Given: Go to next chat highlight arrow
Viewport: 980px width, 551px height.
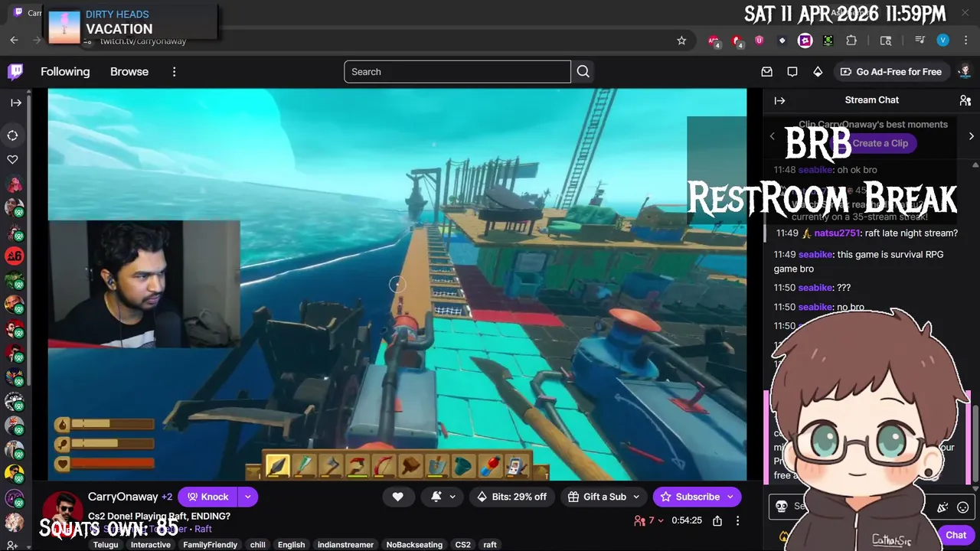Looking at the screenshot, I should 971,136.
